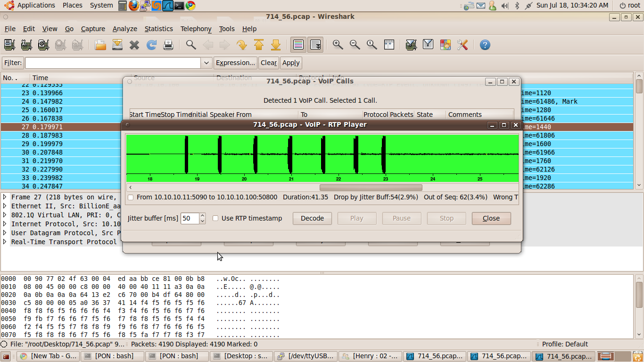Click the list capture interfaces icon

(9, 45)
